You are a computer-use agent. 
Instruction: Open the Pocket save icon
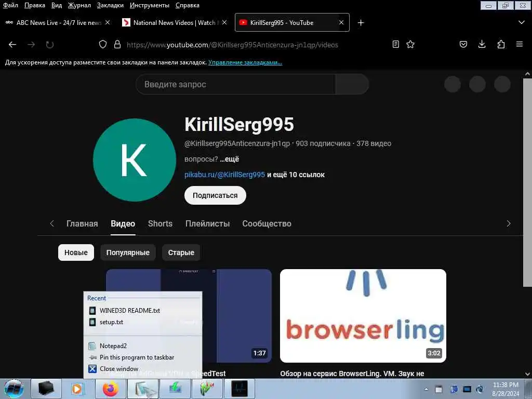point(463,44)
